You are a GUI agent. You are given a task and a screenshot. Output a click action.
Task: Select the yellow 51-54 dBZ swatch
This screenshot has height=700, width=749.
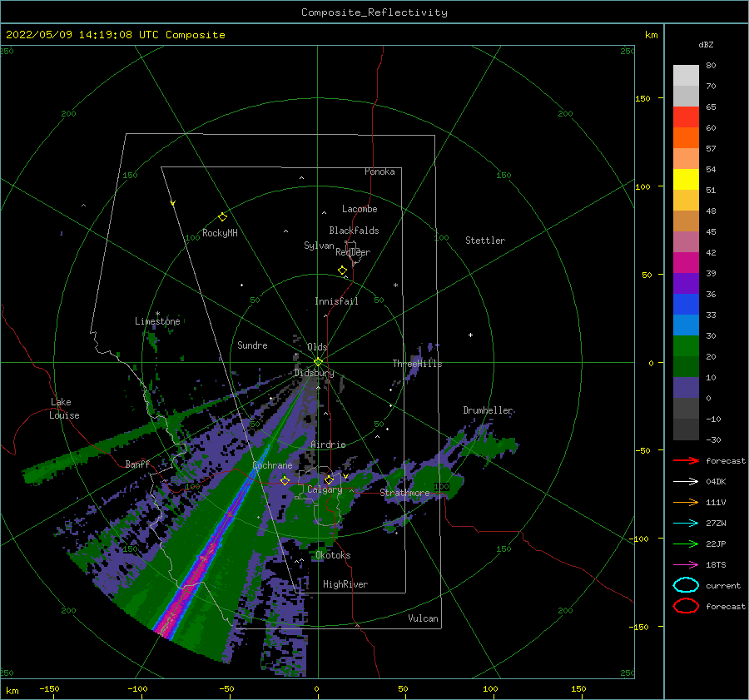686,180
